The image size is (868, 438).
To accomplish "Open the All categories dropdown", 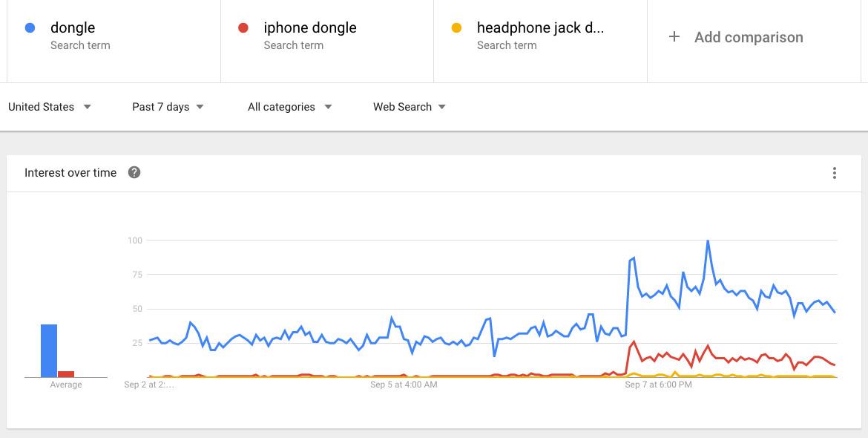I will click(x=289, y=107).
